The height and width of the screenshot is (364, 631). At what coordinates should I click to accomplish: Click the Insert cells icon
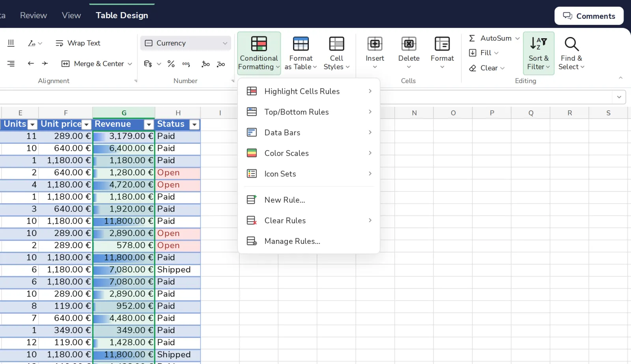(375, 44)
